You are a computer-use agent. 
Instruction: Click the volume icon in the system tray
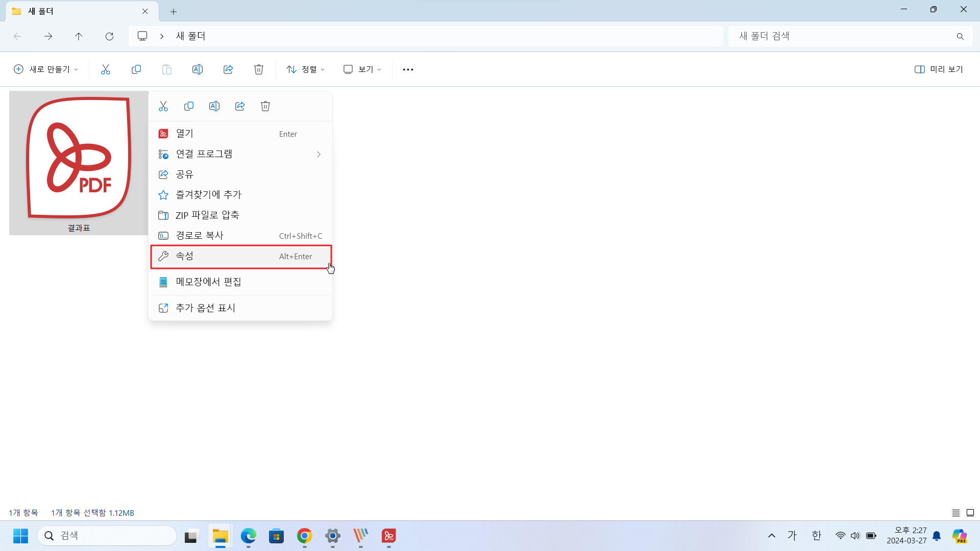pyautogui.click(x=855, y=536)
